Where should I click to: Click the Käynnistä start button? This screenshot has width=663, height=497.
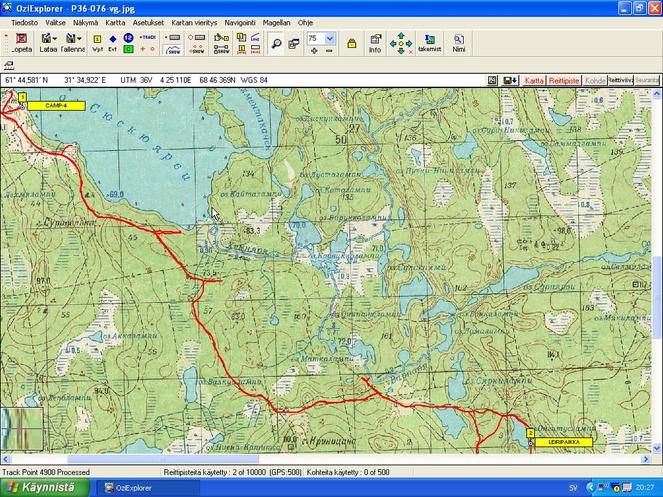(43, 487)
